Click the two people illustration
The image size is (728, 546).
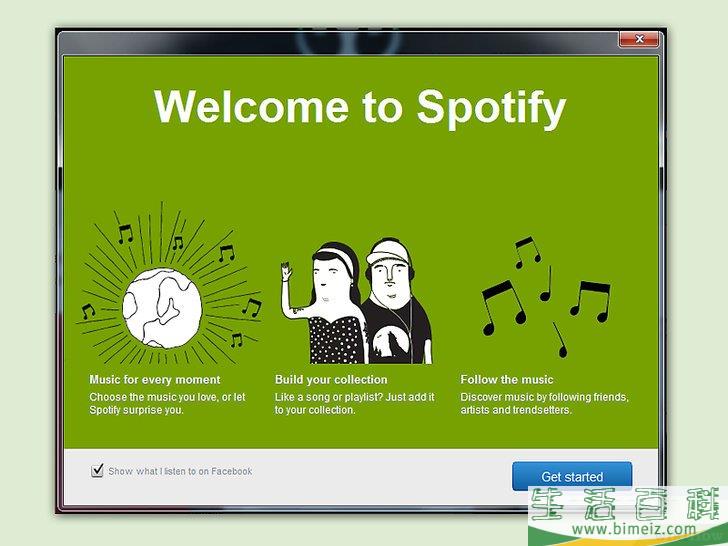click(x=357, y=301)
